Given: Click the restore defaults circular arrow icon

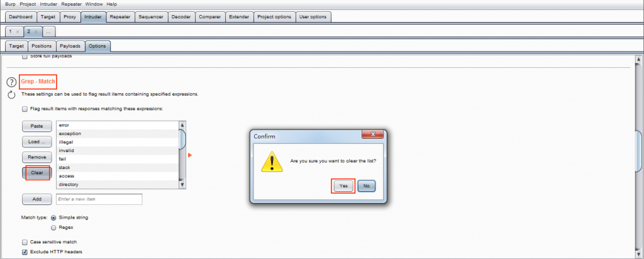Looking at the screenshot, I should coord(11,95).
